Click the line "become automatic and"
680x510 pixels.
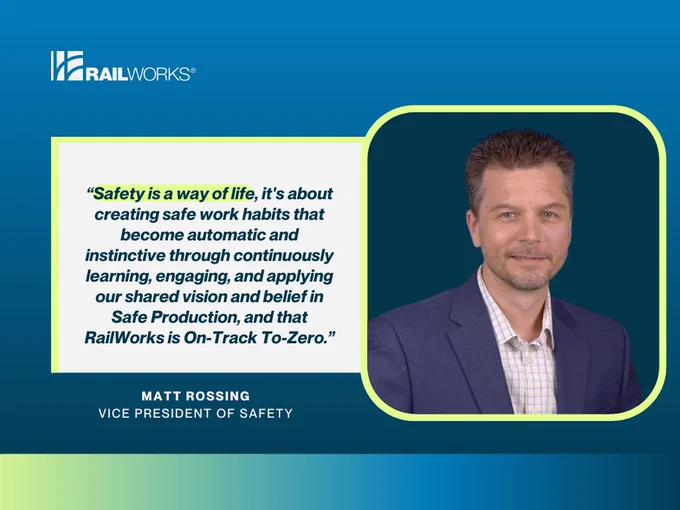coord(209,235)
